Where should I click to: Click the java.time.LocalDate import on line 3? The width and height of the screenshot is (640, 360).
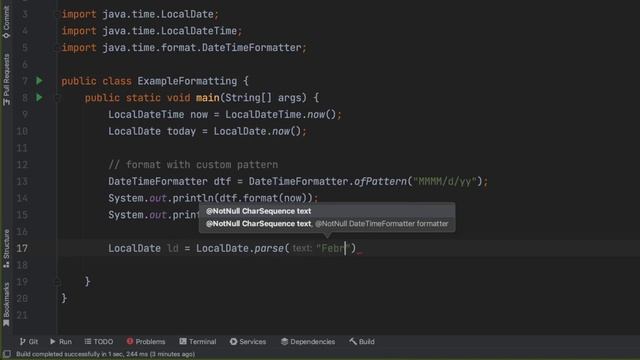click(158, 14)
